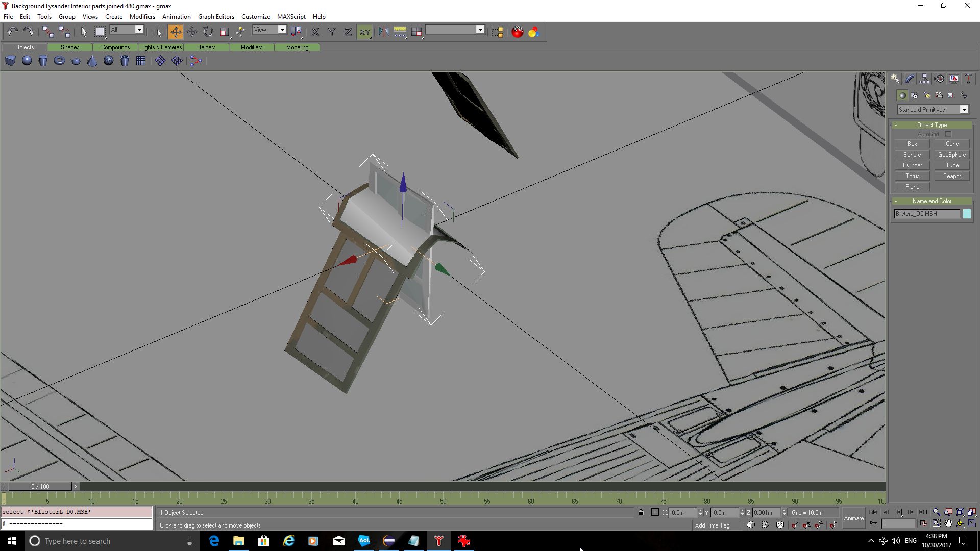Switch to the Lights & Cameras tab

pyautogui.click(x=161, y=47)
